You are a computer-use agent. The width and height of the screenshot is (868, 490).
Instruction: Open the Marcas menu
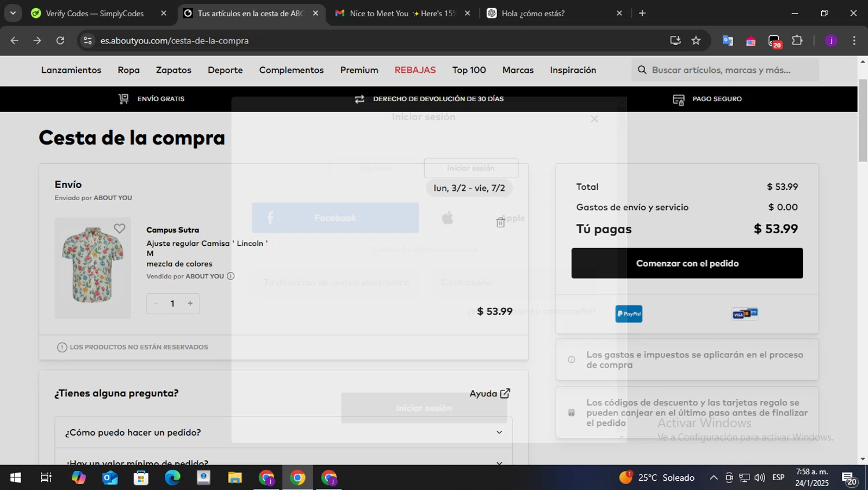tap(518, 70)
